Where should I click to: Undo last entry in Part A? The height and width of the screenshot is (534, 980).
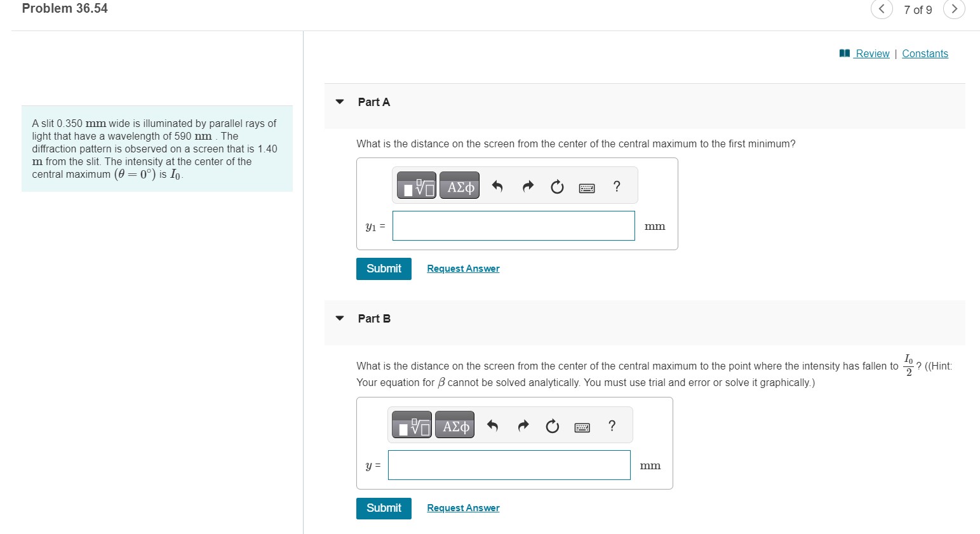(497, 187)
